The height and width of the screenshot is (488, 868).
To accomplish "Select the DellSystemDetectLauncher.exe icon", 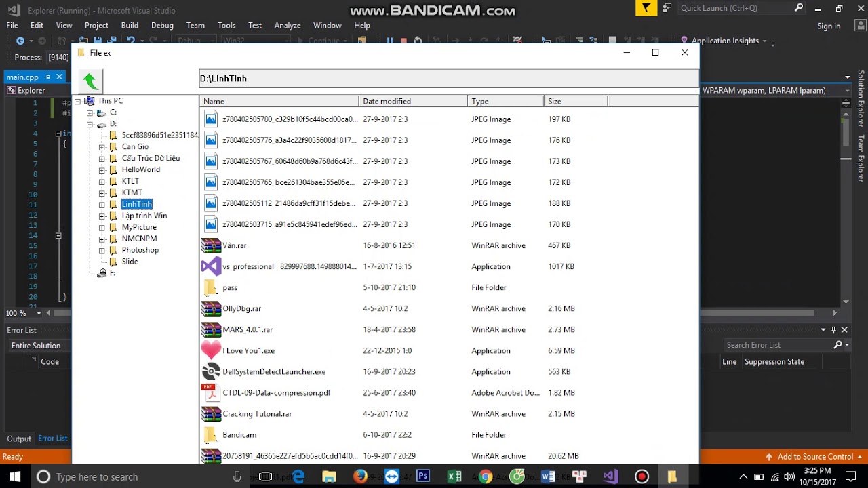I will tap(211, 371).
